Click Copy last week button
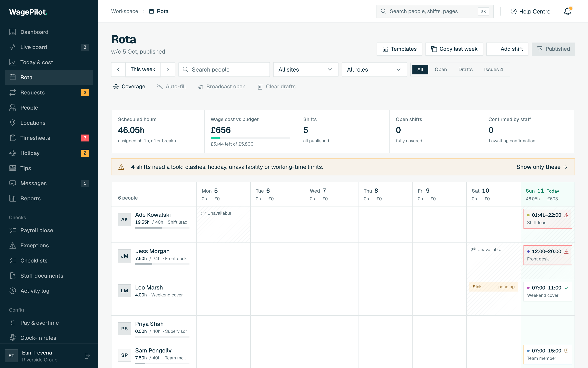 pos(454,49)
